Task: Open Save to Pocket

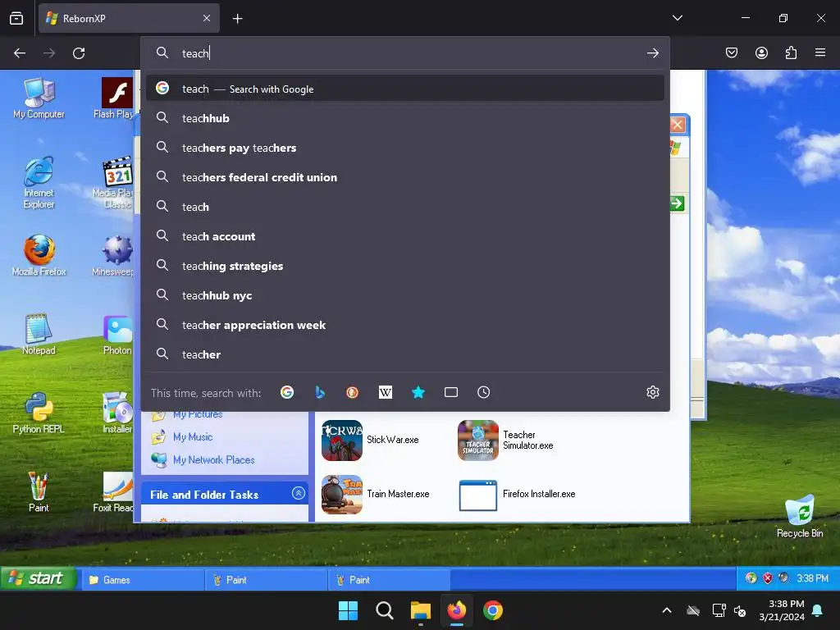Action: click(732, 52)
